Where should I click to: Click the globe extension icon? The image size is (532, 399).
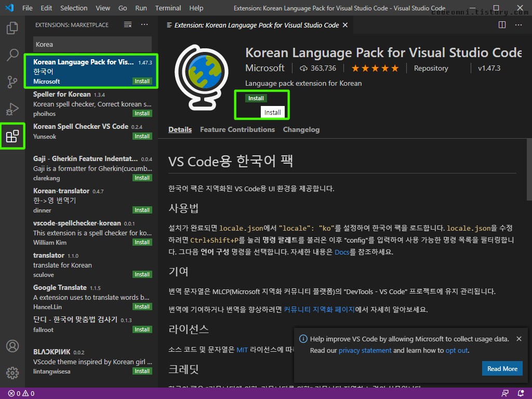click(x=202, y=77)
